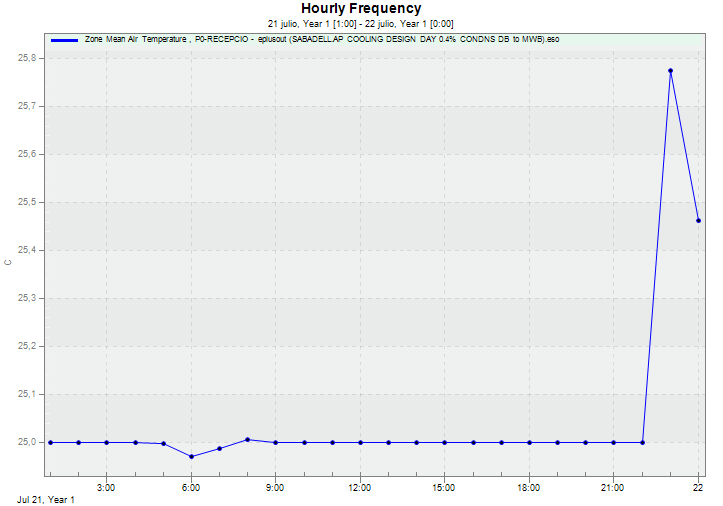Click the Hourly Frequency chart title
723x506 pixels.
361,9
